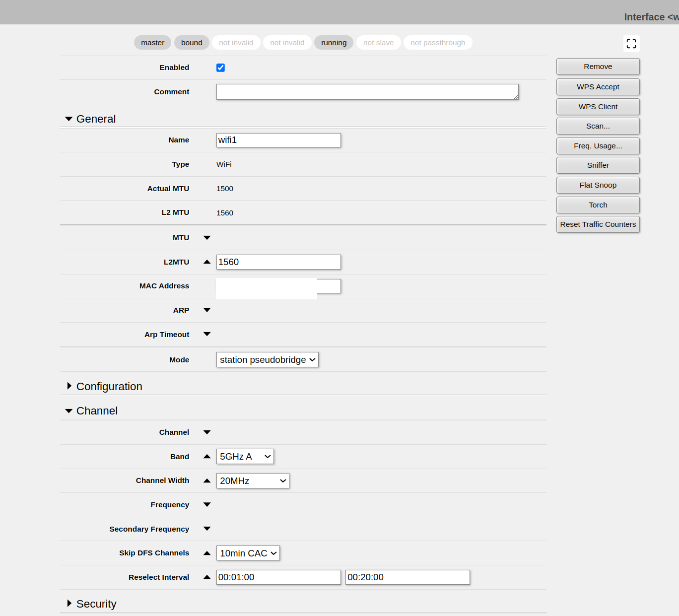The image size is (679, 616).
Task: Expand the Frequency field arrow
Action: pyautogui.click(x=207, y=505)
